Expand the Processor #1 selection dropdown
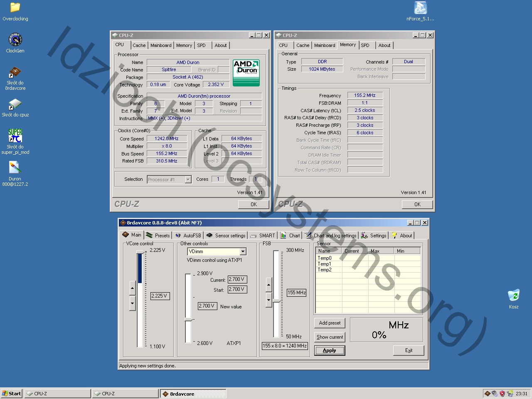532x399 pixels. [188, 180]
